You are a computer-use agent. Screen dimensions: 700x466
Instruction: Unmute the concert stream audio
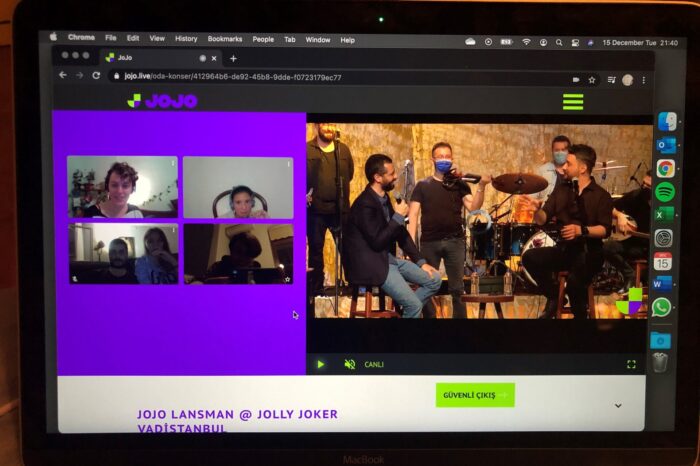pyautogui.click(x=350, y=364)
